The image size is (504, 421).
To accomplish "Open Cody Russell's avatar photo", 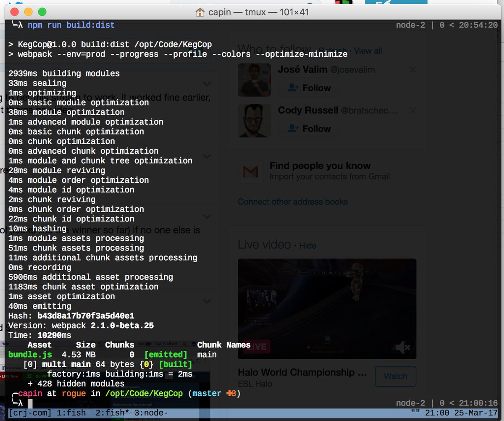I will click(255, 121).
